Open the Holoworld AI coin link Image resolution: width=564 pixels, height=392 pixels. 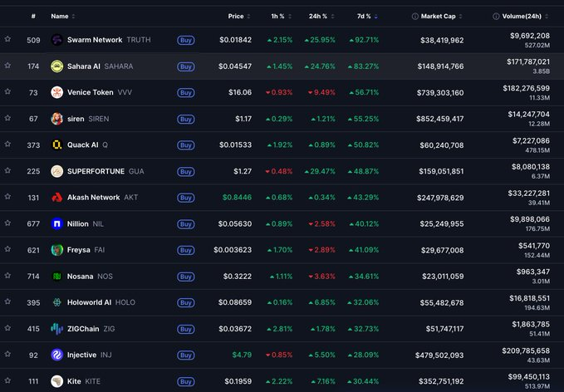pyautogui.click(x=89, y=302)
